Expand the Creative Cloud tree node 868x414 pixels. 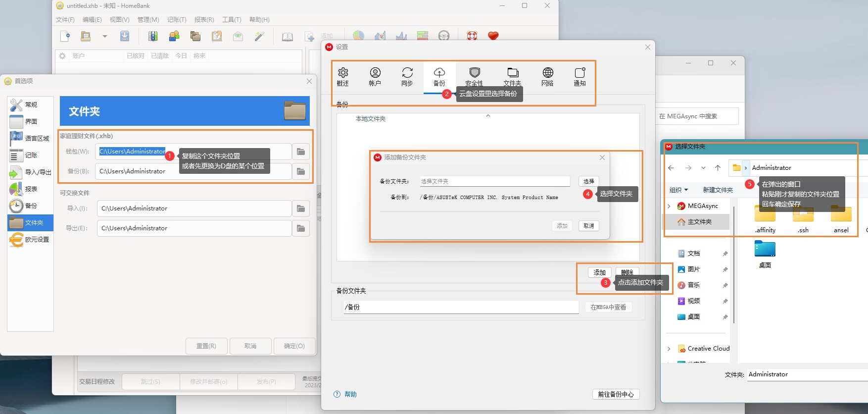pos(669,349)
